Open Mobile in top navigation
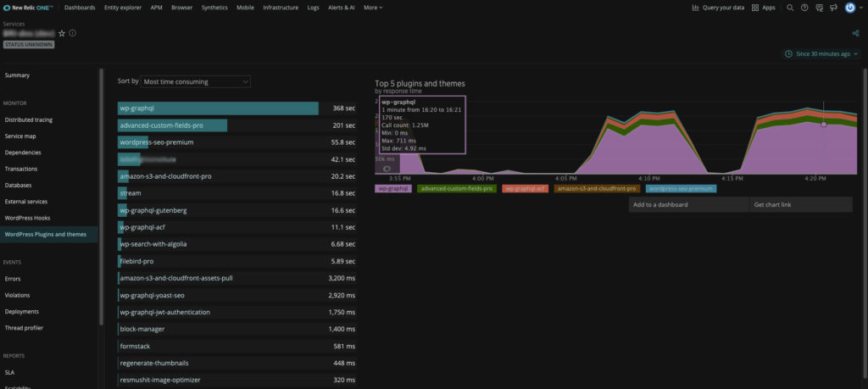Viewport: 868px width, 389px height. click(x=245, y=8)
